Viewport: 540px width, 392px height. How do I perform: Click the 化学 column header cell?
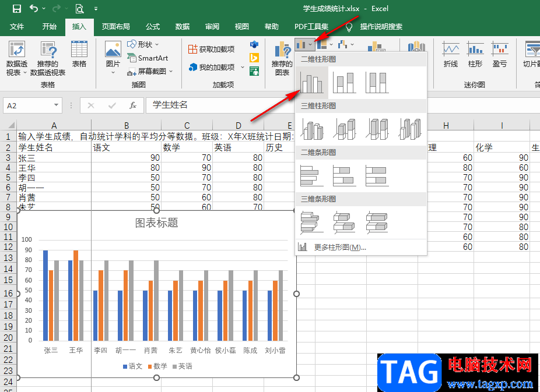coord(502,148)
